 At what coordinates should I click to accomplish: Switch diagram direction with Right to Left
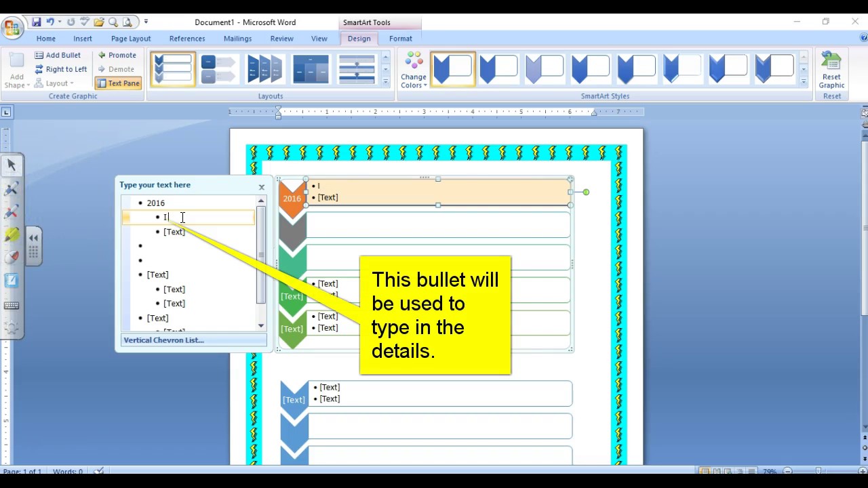61,69
